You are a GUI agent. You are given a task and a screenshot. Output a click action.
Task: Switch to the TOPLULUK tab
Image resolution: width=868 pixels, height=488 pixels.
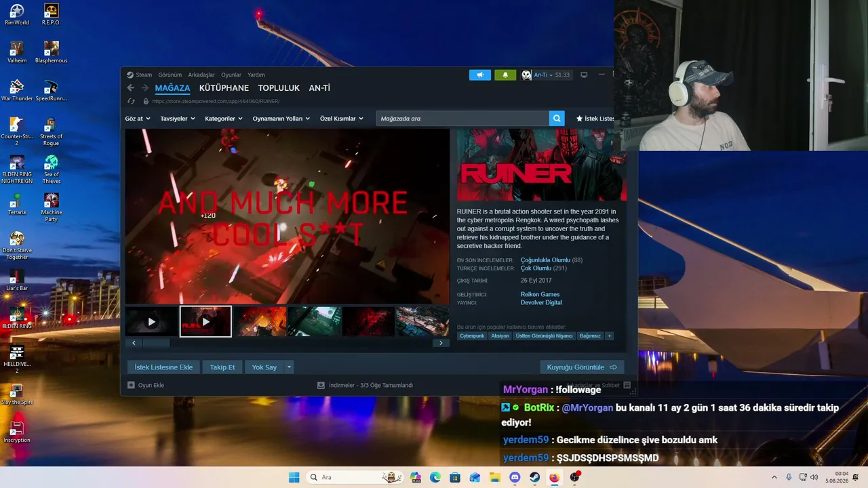[x=279, y=88]
